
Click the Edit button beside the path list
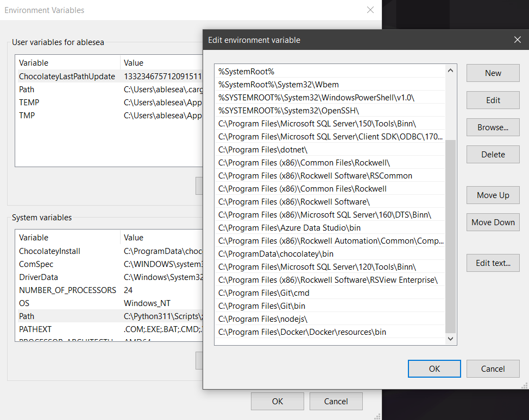(x=493, y=100)
